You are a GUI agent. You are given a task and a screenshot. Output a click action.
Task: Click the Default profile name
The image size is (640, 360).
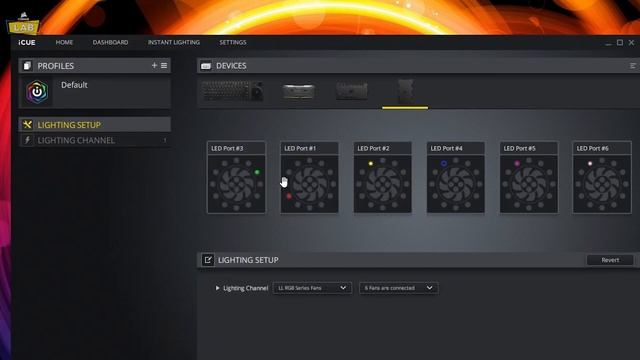point(74,85)
